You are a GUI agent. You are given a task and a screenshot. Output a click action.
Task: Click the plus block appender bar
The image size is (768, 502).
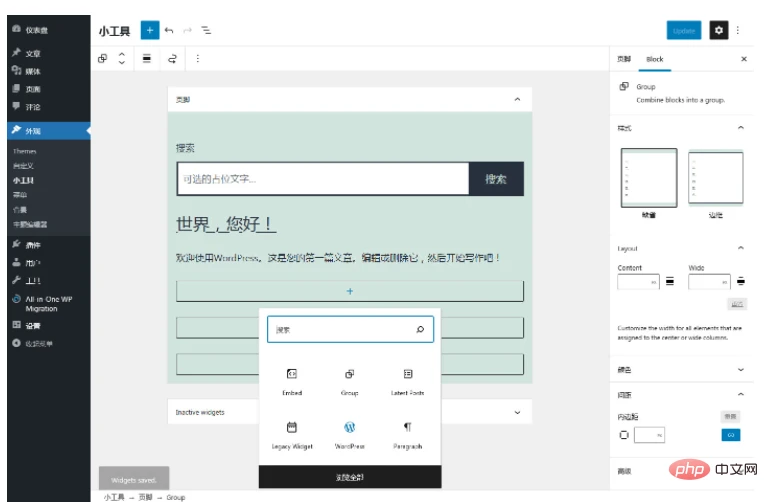point(350,291)
